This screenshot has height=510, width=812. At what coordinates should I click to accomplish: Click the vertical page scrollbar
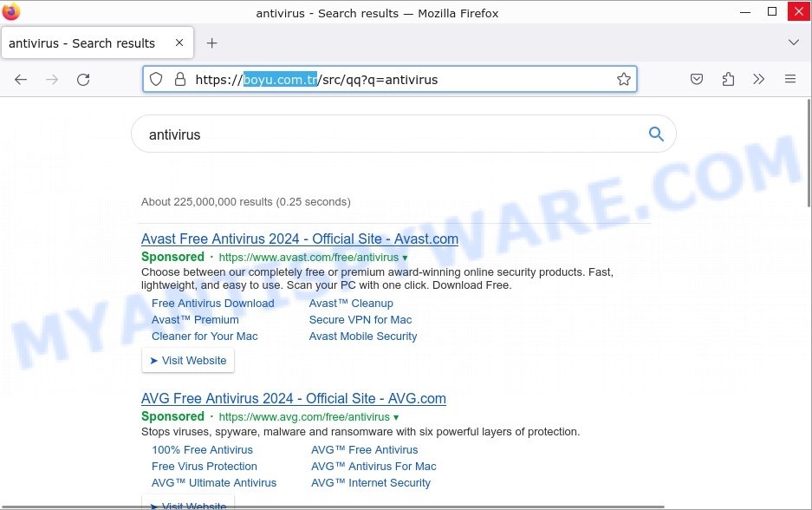(809, 153)
